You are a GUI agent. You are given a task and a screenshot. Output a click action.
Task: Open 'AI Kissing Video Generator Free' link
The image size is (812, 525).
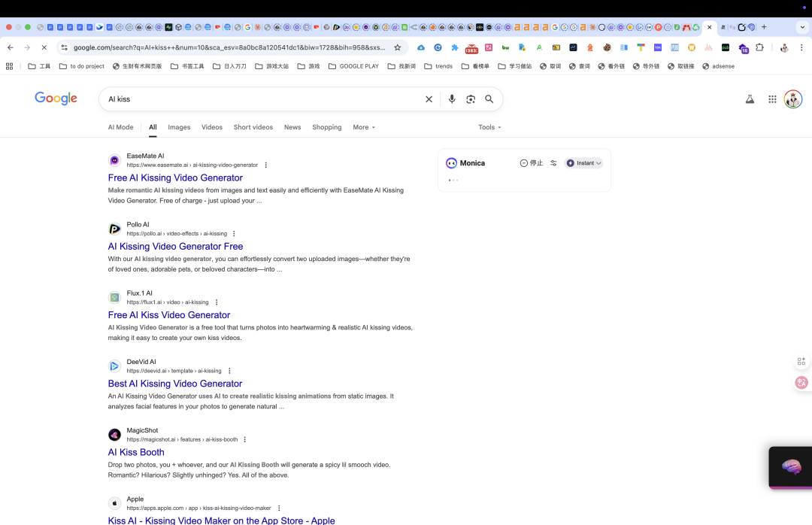pos(175,246)
